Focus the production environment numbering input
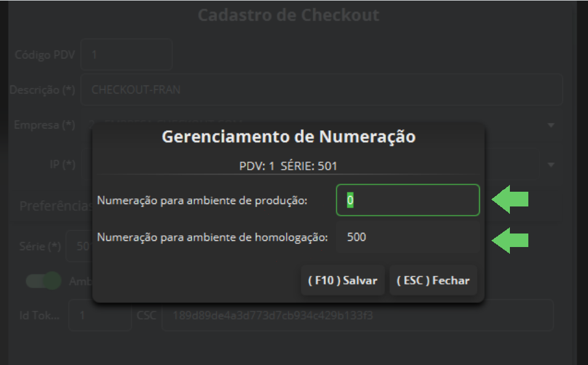Screen dimensions: 588x365 [x=408, y=200]
